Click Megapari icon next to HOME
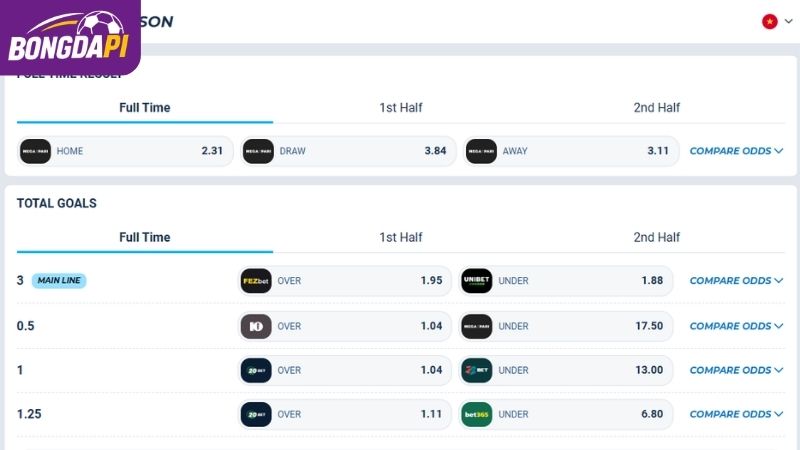This screenshot has width=800, height=450. click(35, 151)
